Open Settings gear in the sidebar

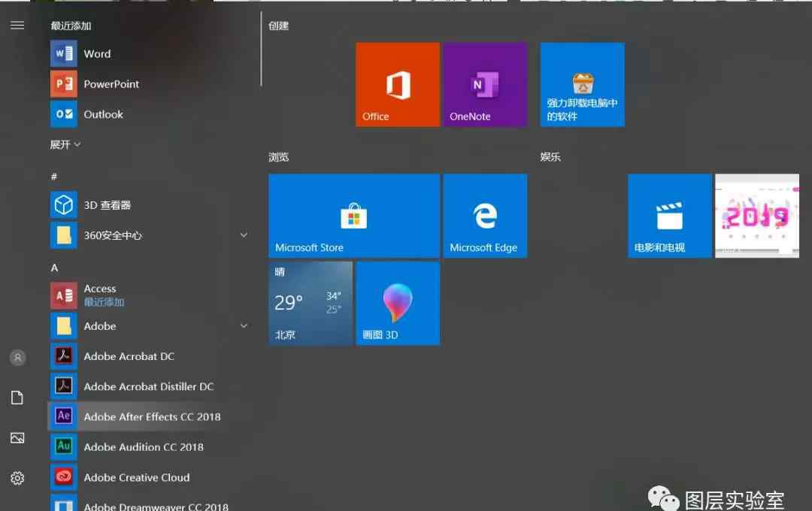(x=17, y=478)
